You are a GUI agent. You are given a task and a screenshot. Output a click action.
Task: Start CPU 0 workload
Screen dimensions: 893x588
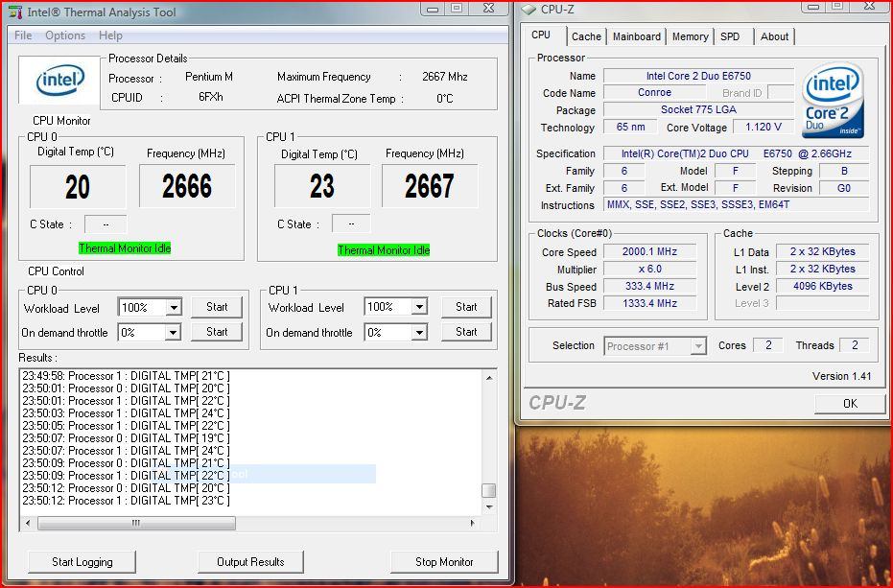pos(217,307)
